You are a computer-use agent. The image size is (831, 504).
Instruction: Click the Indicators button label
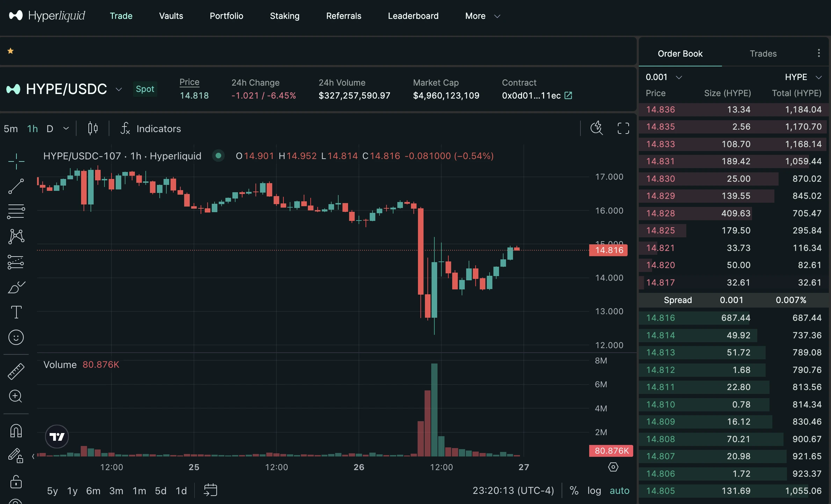click(159, 129)
